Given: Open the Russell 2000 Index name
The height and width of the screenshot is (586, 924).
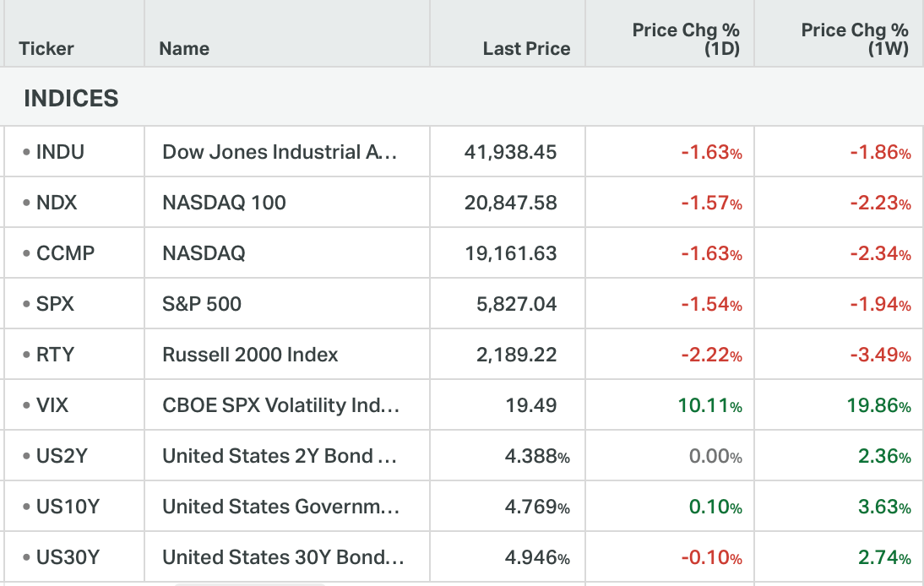Looking at the screenshot, I should (250, 355).
